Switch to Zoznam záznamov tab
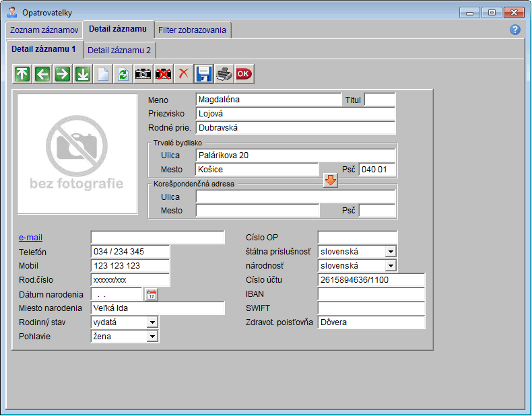The width and height of the screenshot is (532, 416). click(x=44, y=30)
